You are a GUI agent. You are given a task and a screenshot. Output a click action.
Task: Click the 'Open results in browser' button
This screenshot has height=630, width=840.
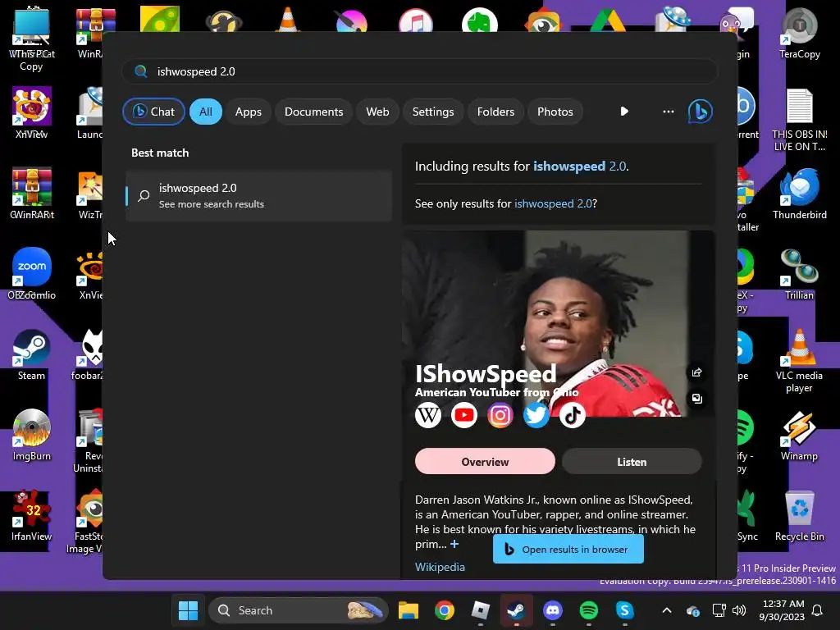click(x=568, y=549)
